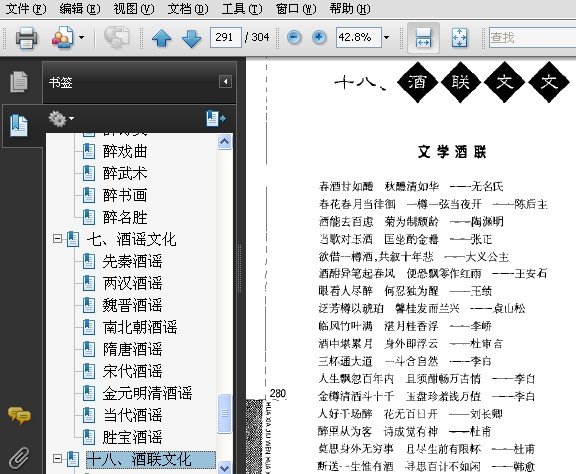Zoom in with the plus button
Viewport: 576px width, 474px height.
tap(319, 37)
